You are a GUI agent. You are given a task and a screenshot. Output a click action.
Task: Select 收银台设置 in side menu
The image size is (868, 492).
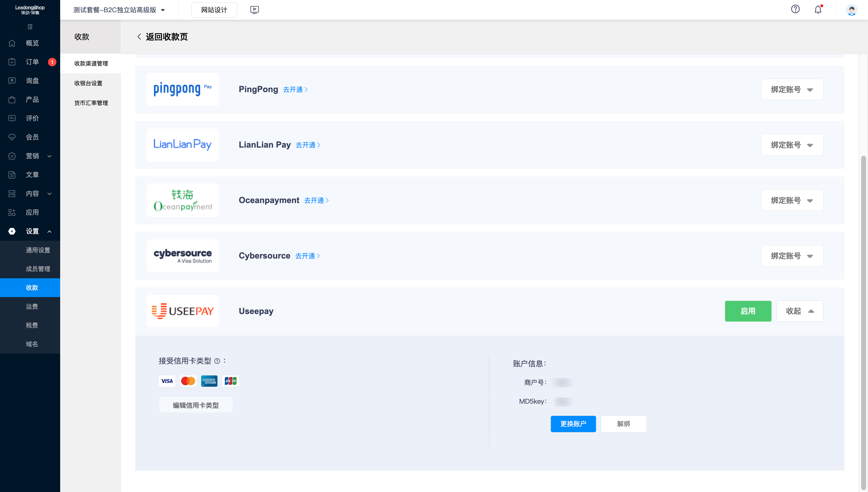88,83
